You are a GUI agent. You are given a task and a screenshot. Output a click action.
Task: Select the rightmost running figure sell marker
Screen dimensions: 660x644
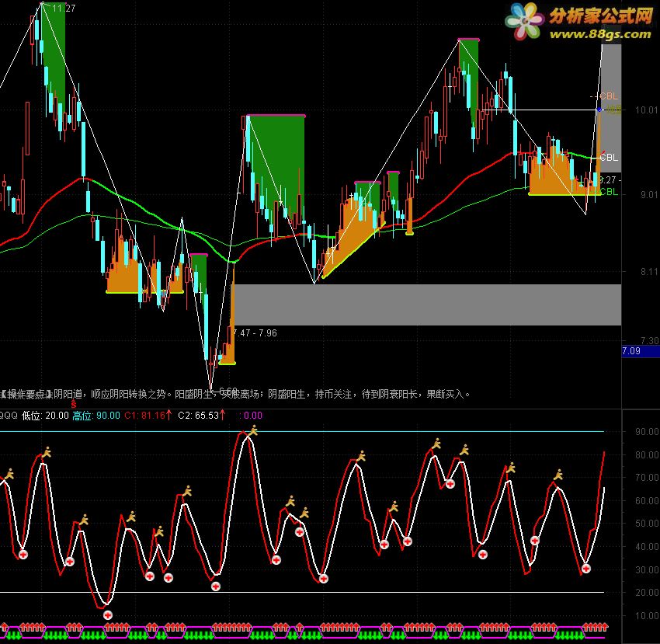click(x=558, y=475)
